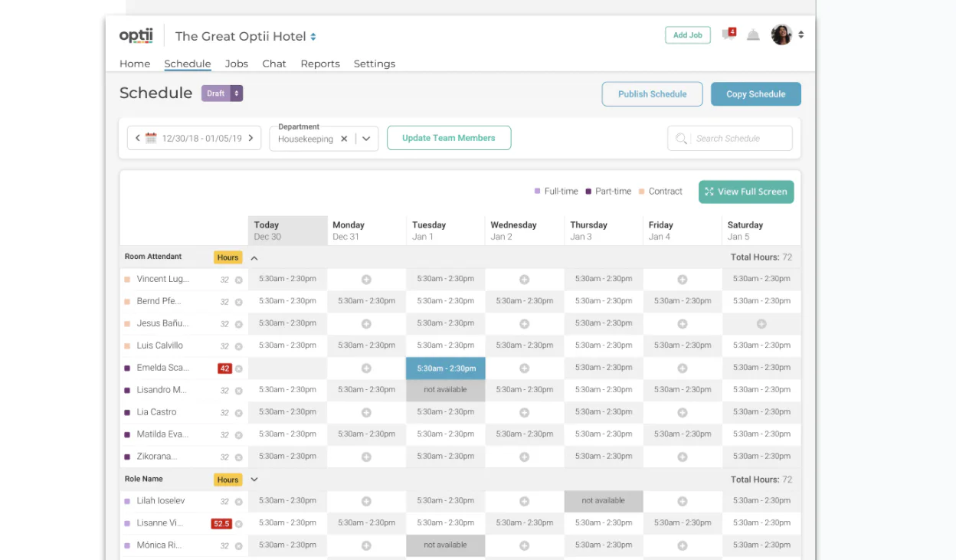Clear the Housekeeping department selection
Viewport: 956px width, 560px height.
coord(344,139)
